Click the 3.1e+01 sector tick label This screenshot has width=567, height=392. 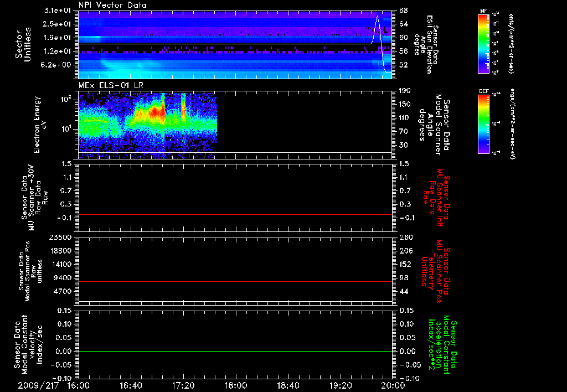pyautogui.click(x=58, y=11)
